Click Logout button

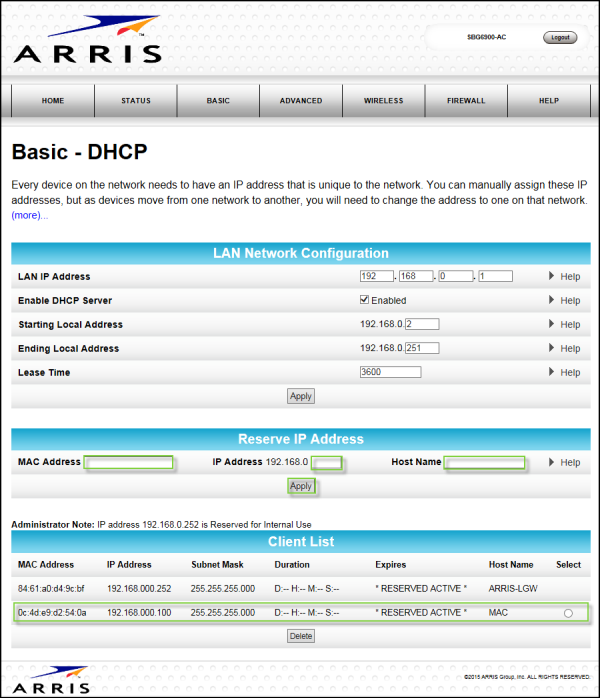click(560, 37)
